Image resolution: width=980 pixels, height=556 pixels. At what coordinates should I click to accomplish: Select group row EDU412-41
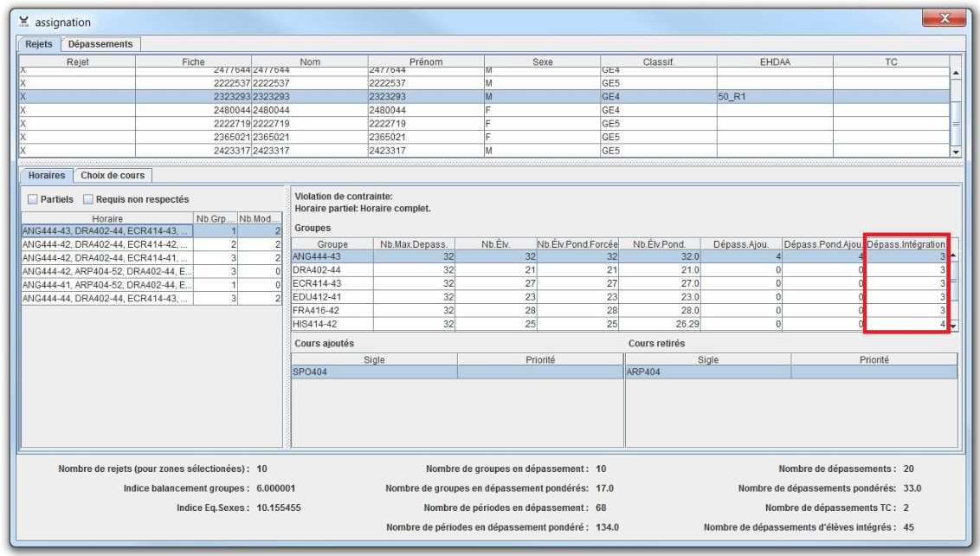[620, 297]
